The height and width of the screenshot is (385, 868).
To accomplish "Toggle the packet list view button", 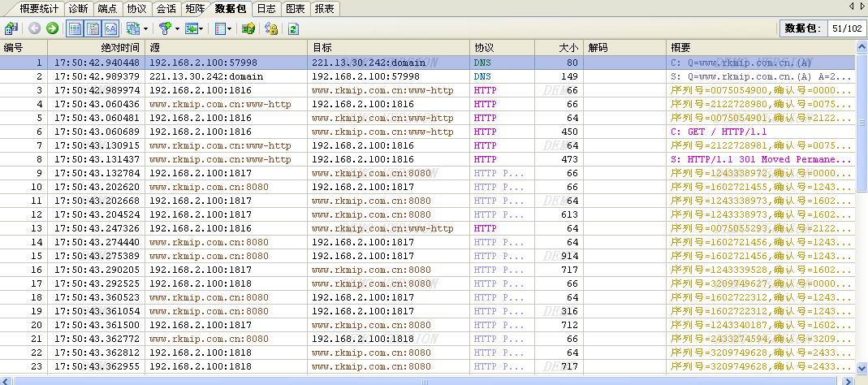I will point(75,28).
